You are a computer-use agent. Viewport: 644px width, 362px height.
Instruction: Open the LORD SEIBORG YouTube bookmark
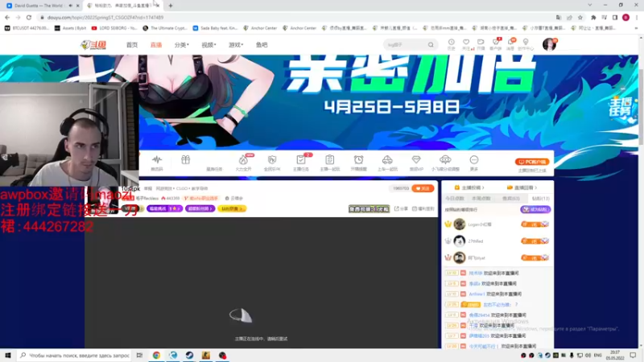114,28
